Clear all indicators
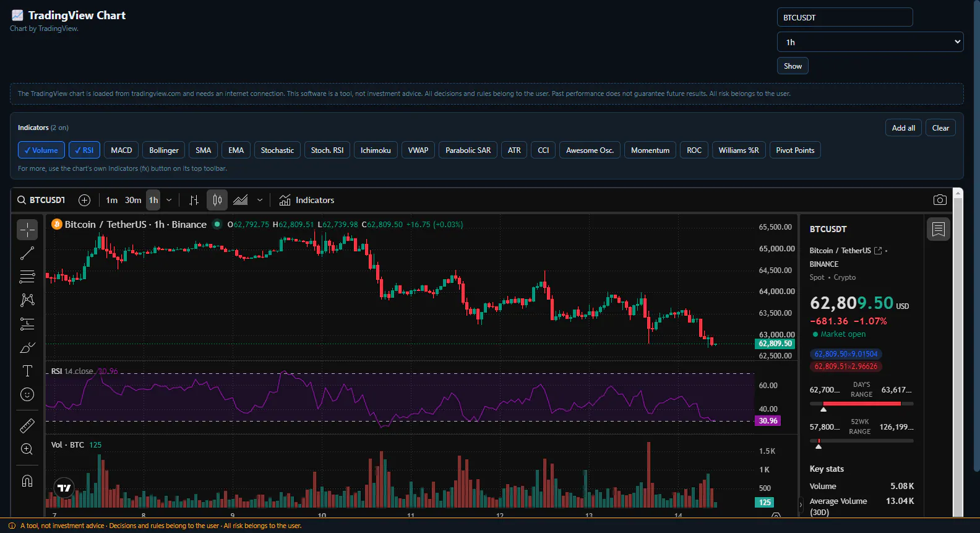Image resolution: width=980 pixels, height=533 pixels. (940, 128)
